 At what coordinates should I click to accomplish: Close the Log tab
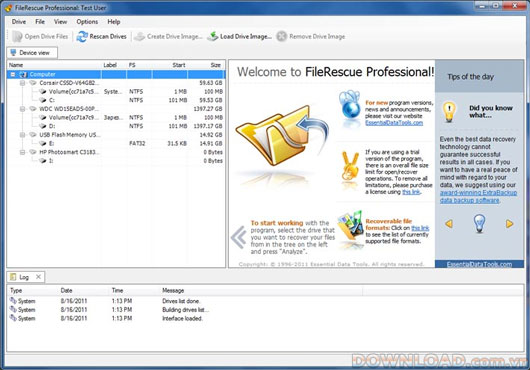click(39, 277)
